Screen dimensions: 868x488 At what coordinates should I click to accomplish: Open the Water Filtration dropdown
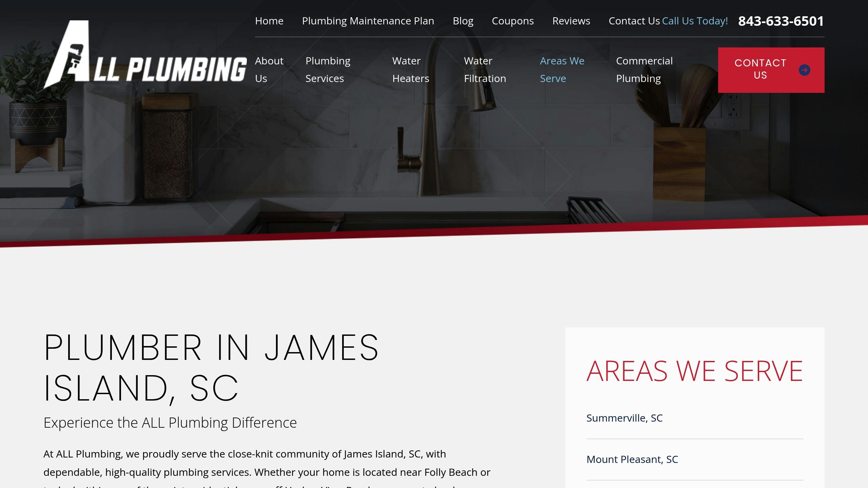click(485, 69)
